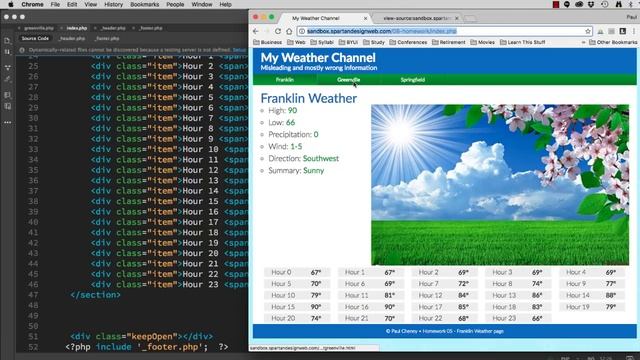
Task: Click the Dreamweaver sidebar up-down arrows icon
Action: (x=7, y=52)
